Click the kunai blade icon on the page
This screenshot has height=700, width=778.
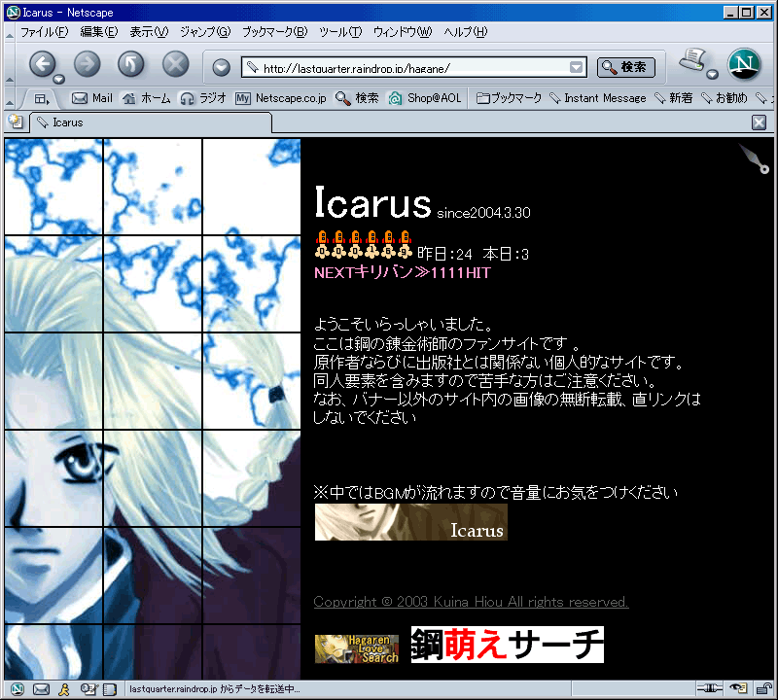pos(754,158)
